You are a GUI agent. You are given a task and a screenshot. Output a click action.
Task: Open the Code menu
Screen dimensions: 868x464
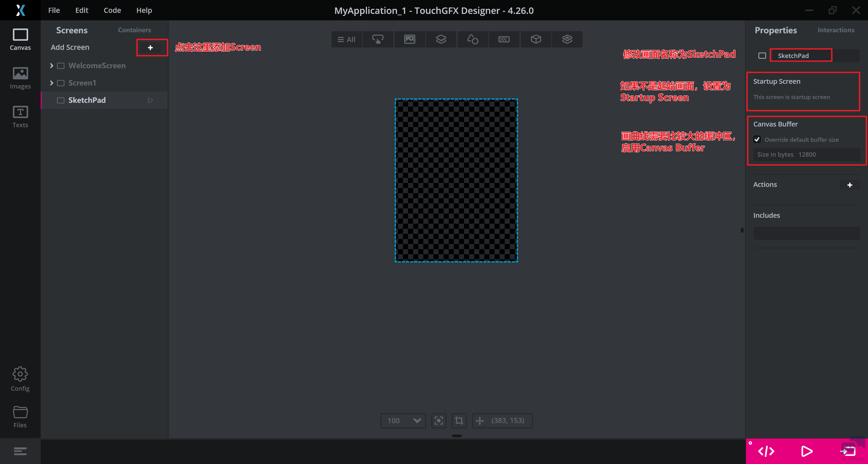[112, 10]
